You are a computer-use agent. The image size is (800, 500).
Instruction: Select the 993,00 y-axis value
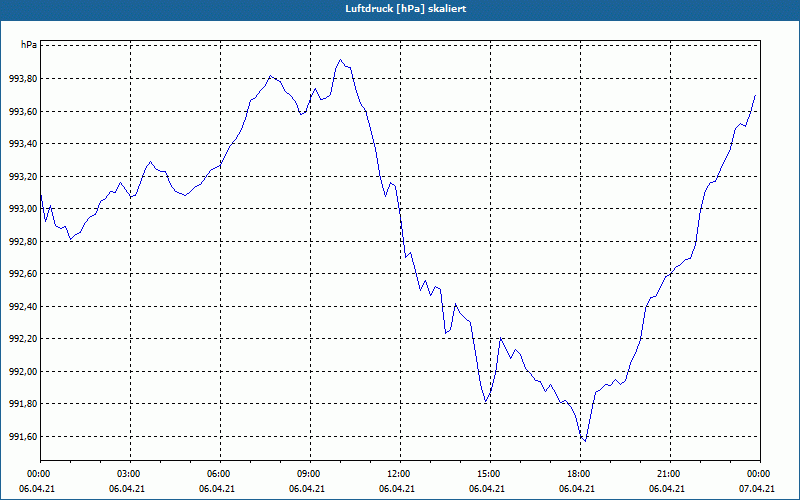pos(23,209)
